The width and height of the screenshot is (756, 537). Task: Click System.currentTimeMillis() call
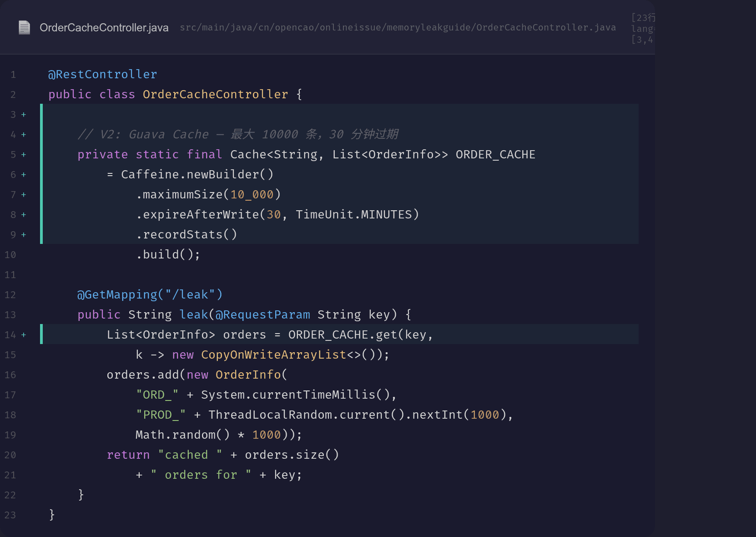(296, 395)
